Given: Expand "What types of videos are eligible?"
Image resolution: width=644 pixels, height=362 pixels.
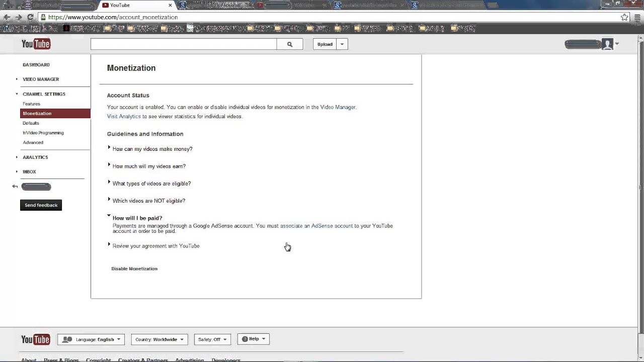Looking at the screenshot, I should coord(151,184).
